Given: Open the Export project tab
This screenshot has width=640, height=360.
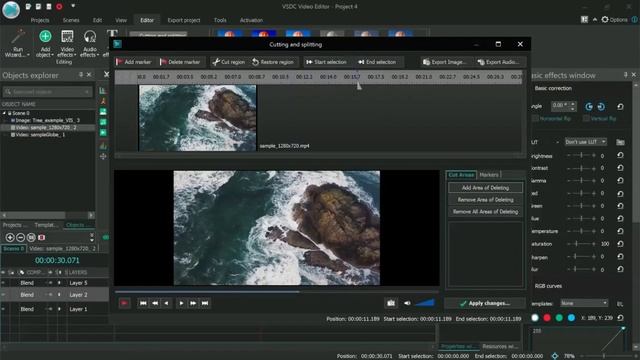Looking at the screenshot, I should pyautogui.click(x=184, y=20).
